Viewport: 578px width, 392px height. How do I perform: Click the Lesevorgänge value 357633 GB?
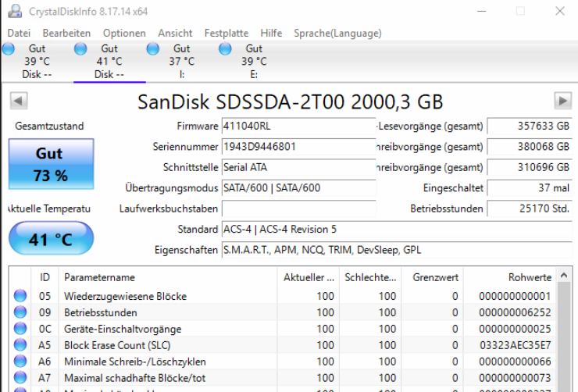(530, 126)
